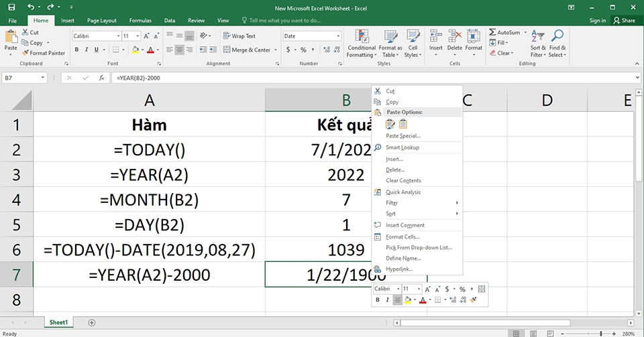Choose Clear Contents in context menu
The width and height of the screenshot is (644, 337).
417,180
